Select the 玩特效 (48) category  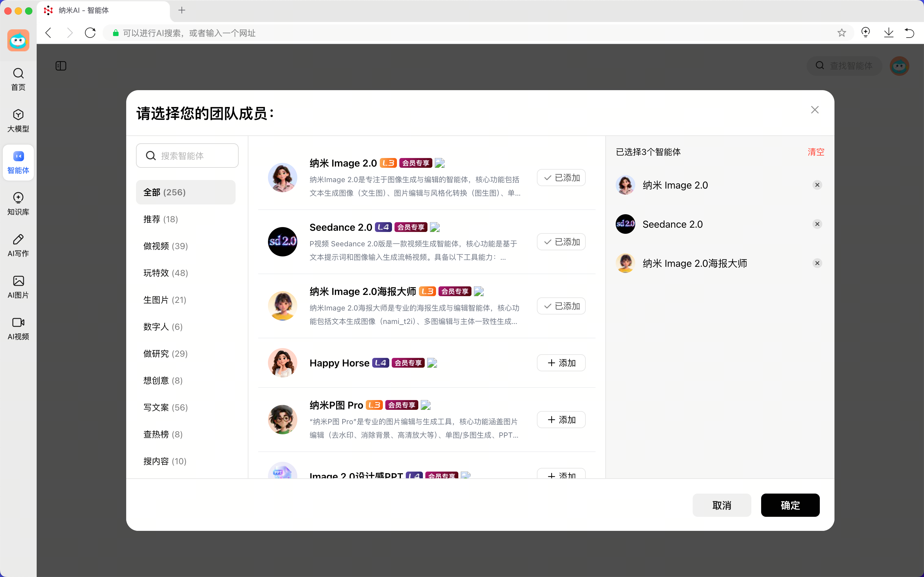[x=186, y=273]
